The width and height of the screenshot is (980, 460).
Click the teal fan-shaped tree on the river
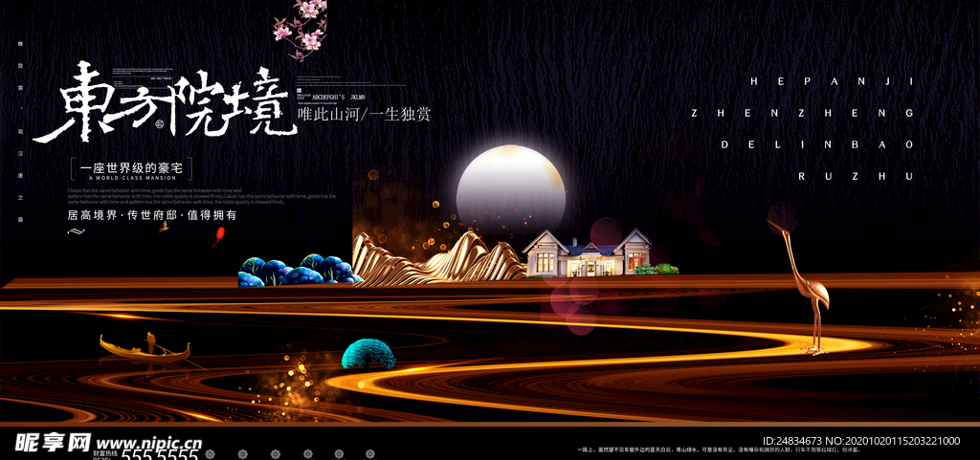click(x=368, y=353)
